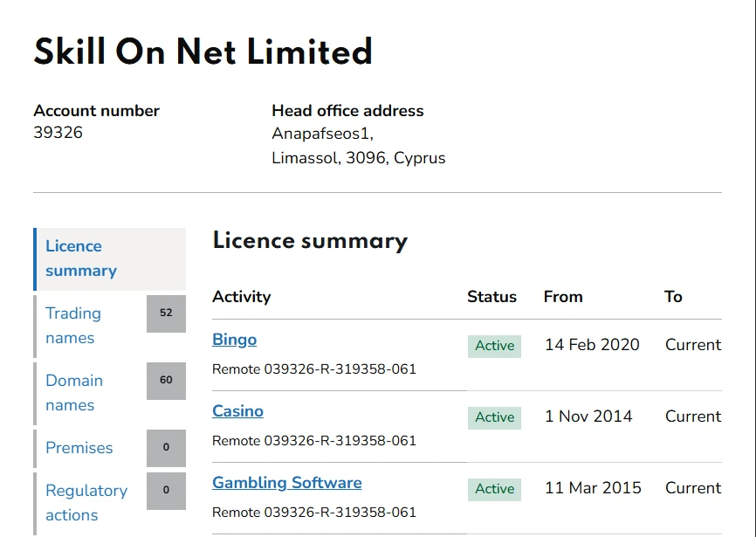This screenshot has height=537, width=756.
Task: Open the Bingo licence link
Action: coord(234,340)
